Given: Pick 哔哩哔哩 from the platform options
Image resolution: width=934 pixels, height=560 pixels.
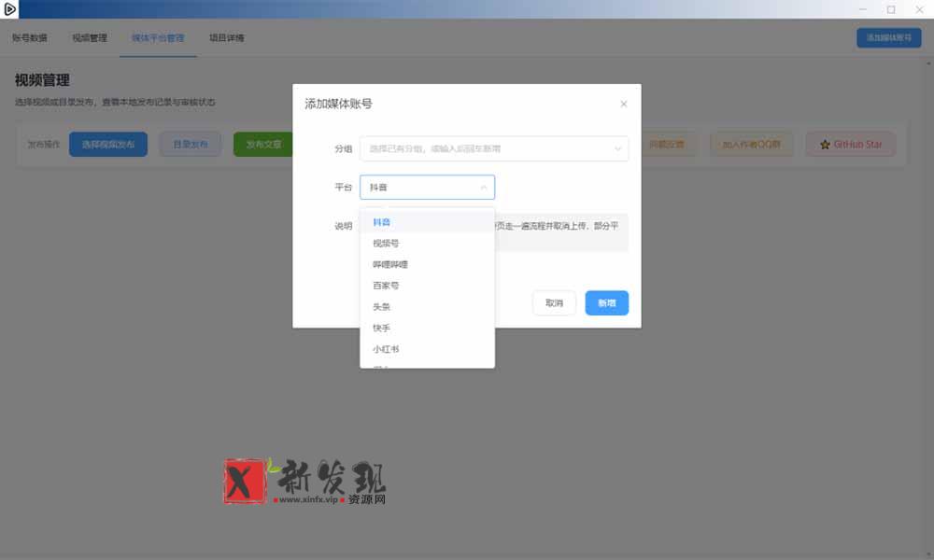Looking at the screenshot, I should [x=427, y=264].
